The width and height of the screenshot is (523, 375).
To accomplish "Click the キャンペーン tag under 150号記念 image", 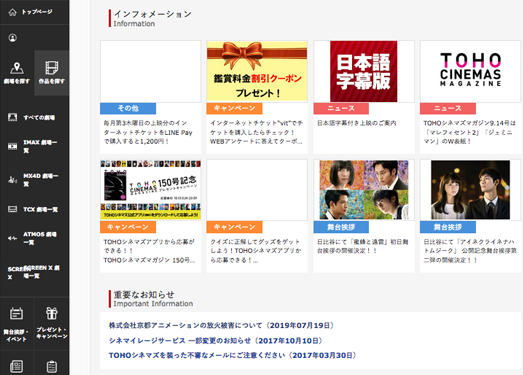I will pos(128,227).
